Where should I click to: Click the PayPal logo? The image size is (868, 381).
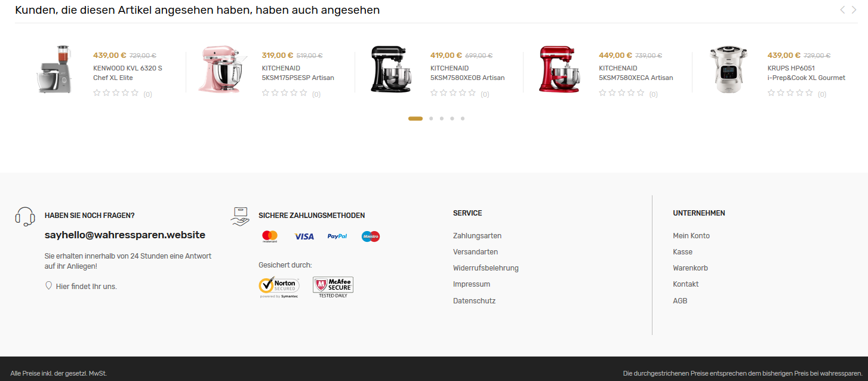pyautogui.click(x=337, y=236)
